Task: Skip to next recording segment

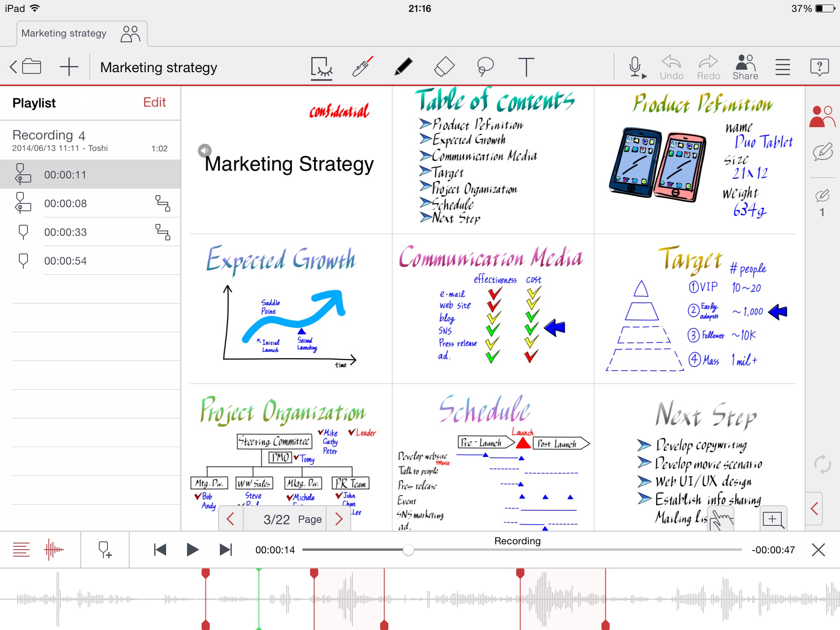Action: (226, 549)
